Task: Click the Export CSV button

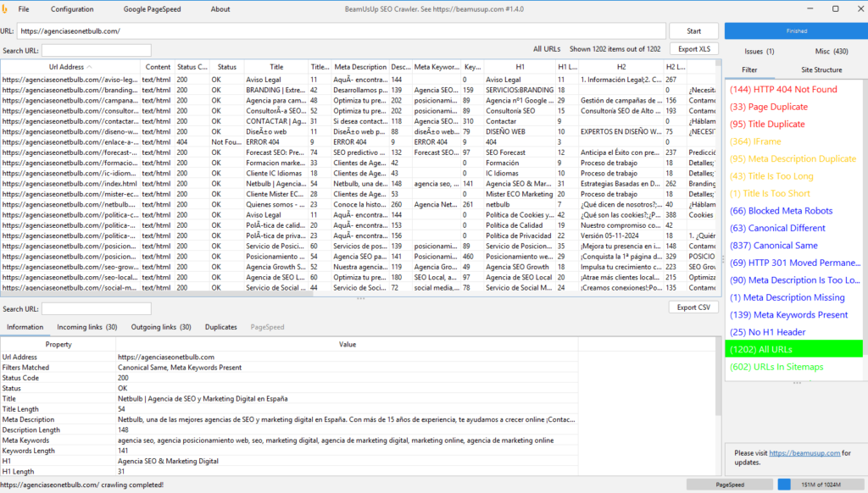Action: [693, 307]
